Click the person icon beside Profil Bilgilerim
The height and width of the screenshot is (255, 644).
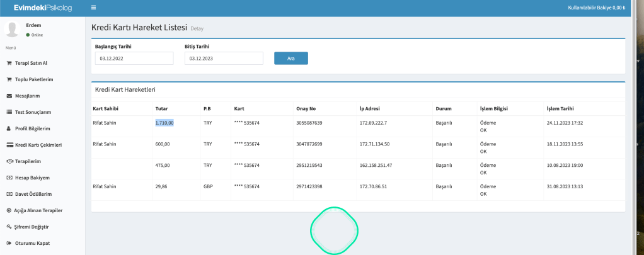(x=9, y=128)
